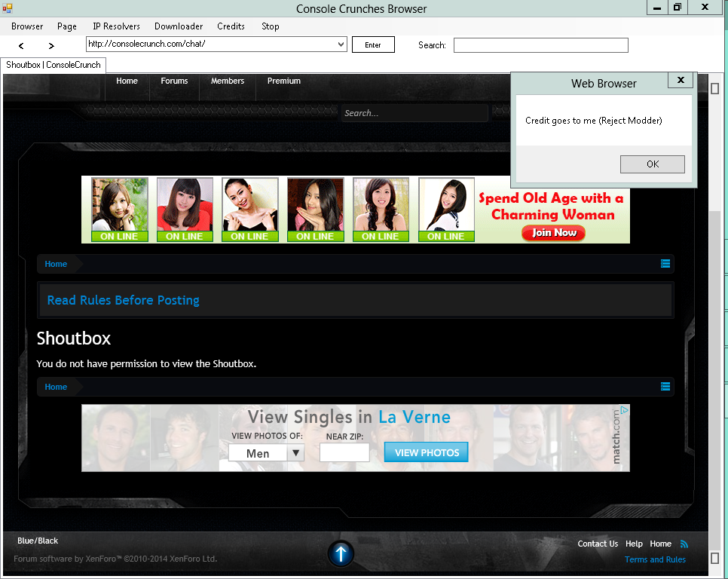Expand the Men dropdown in match ad
The width and height of the screenshot is (728, 579).
click(x=295, y=452)
